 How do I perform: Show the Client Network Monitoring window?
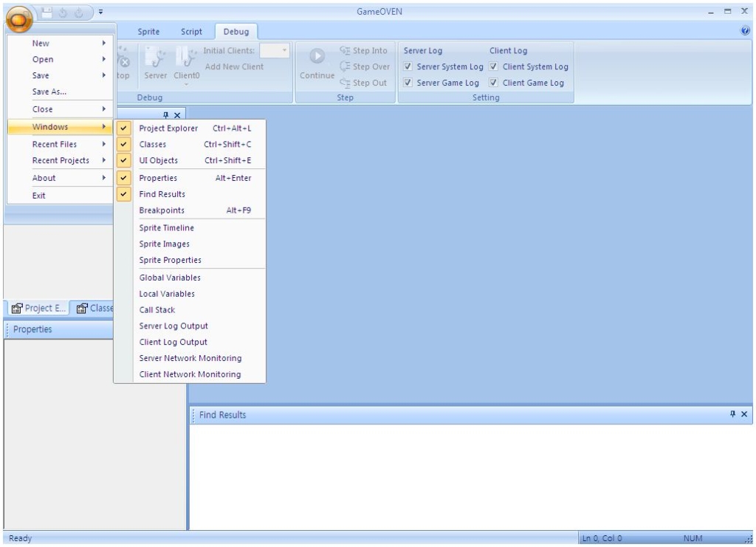click(x=190, y=374)
